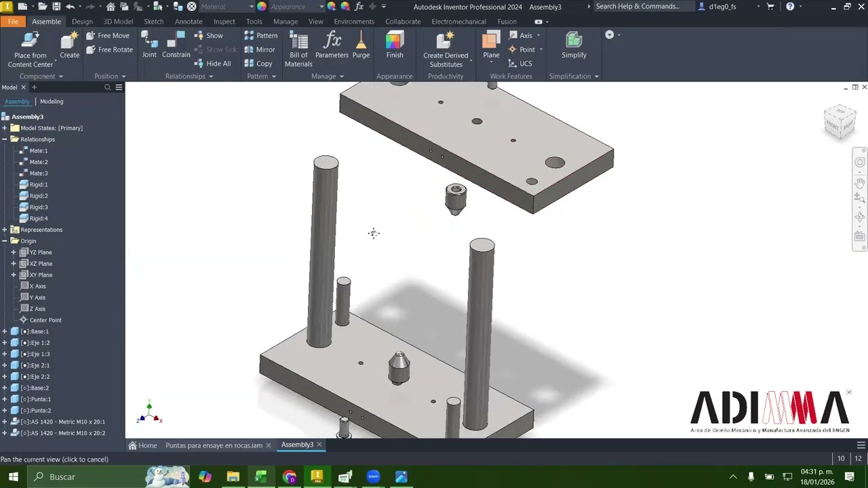Start the Copy component tool

(258, 64)
